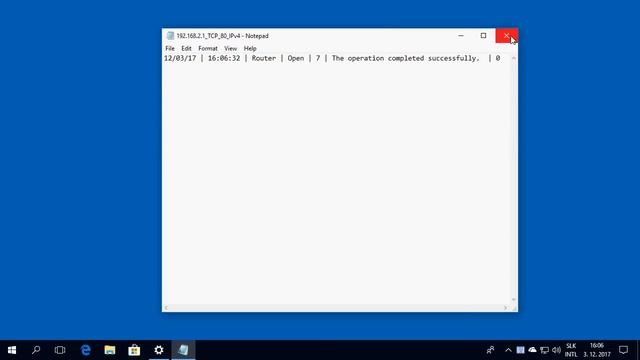The height and width of the screenshot is (360, 640).
Task: Show hidden system tray icons
Action: (x=508, y=350)
